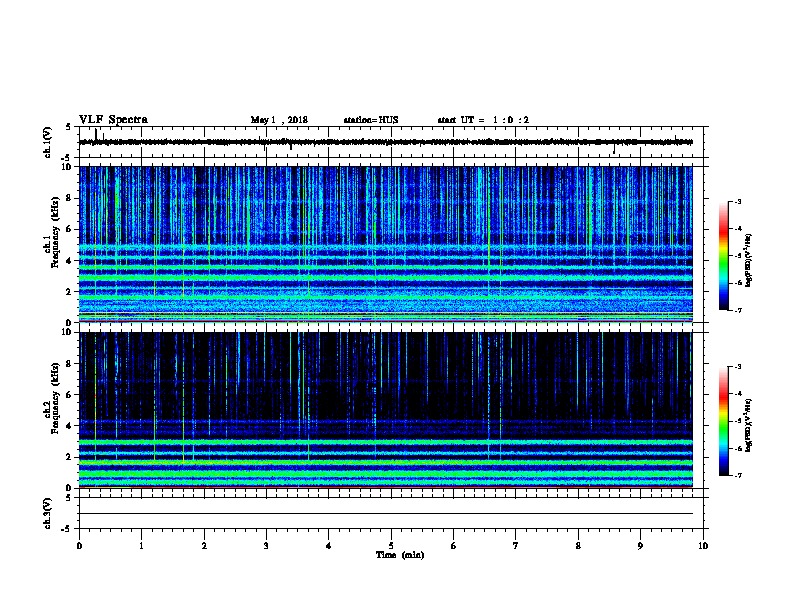Click the "8" tick on ch.2 frequency axis
Screen dimensions: 792x612
click(x=69, y=364)
